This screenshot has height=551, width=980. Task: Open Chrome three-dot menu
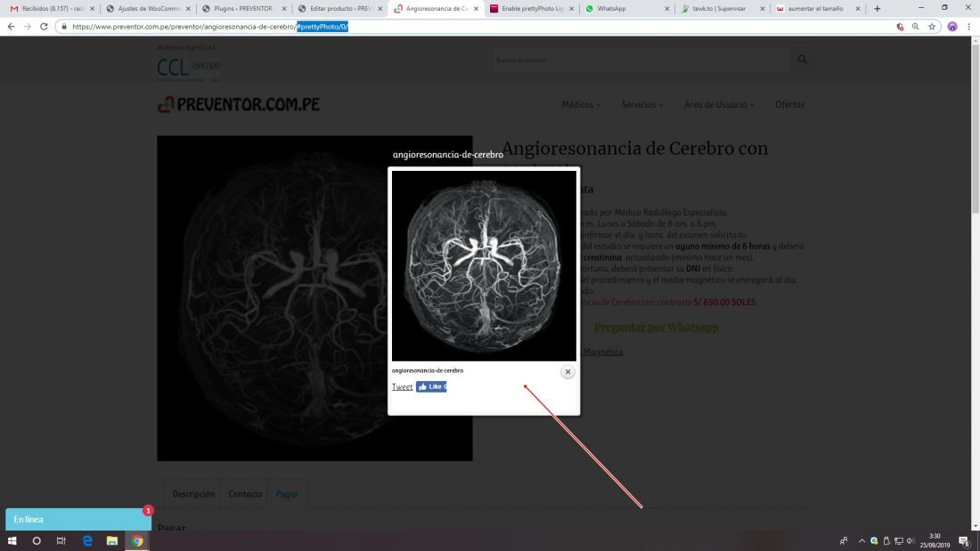coord(968,27)
